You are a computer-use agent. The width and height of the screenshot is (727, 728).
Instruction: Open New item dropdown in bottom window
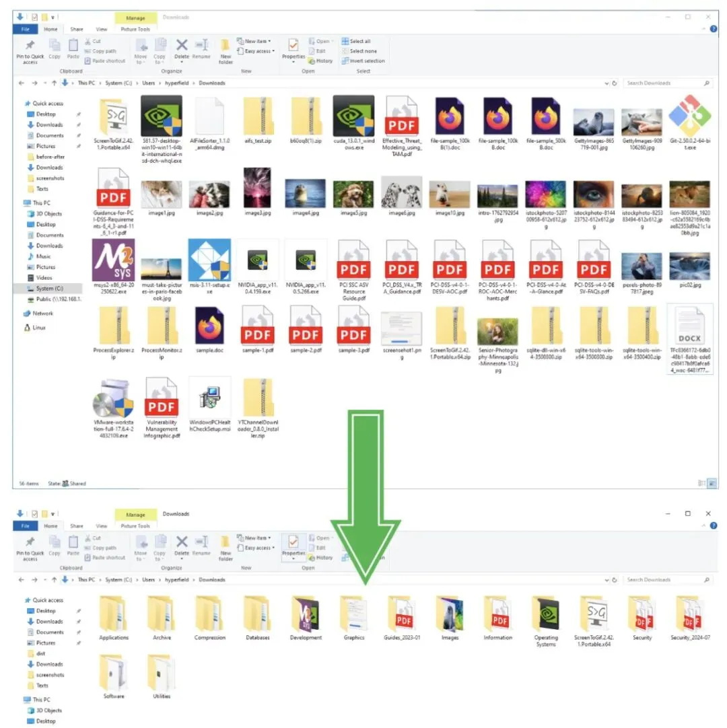(254, 538)
